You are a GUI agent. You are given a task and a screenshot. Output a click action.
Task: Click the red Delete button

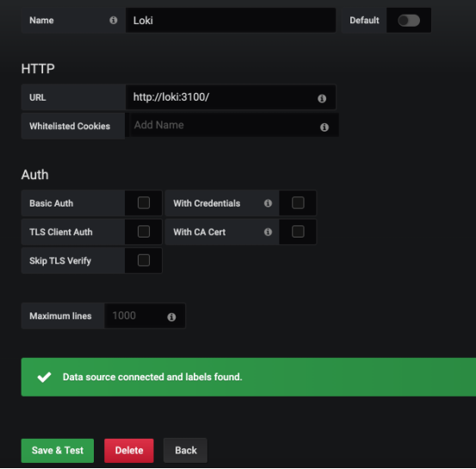pos(129,450)
